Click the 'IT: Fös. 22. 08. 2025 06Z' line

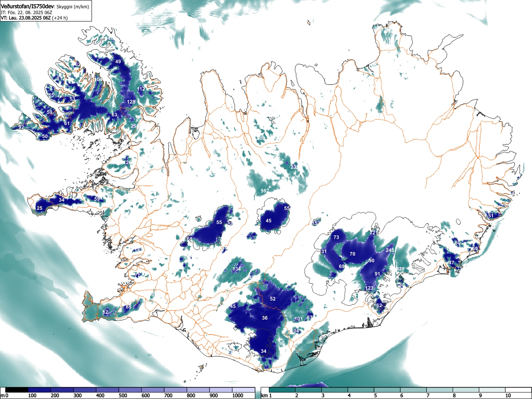tap(27, 13)
